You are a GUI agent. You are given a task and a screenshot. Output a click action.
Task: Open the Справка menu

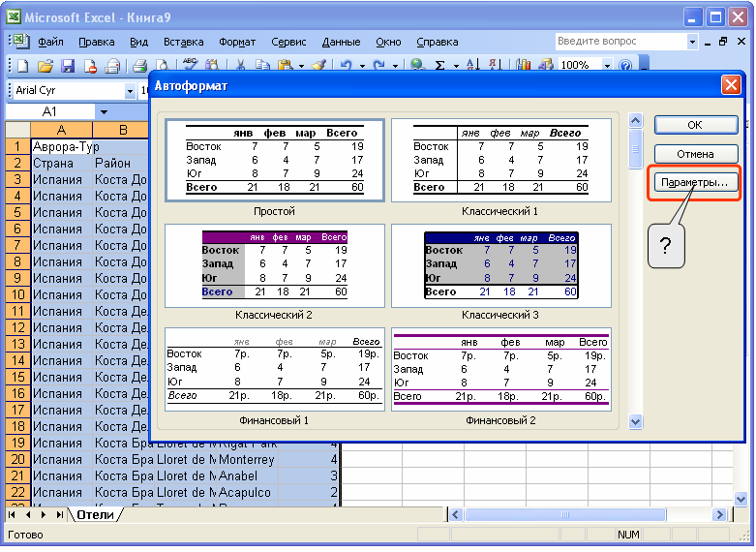(437, 42)
